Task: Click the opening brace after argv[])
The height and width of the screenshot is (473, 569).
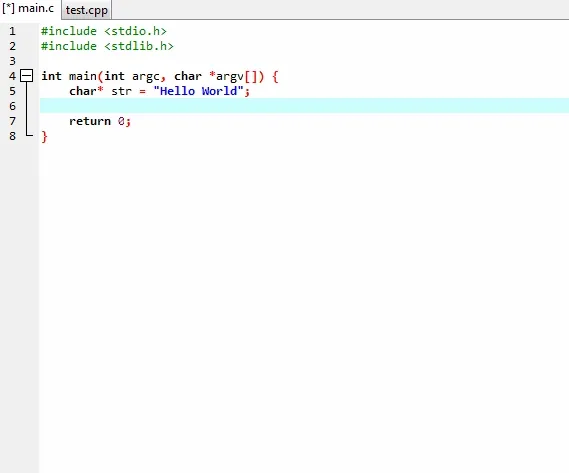Action: pyautogui.click(x=275, y=76)
